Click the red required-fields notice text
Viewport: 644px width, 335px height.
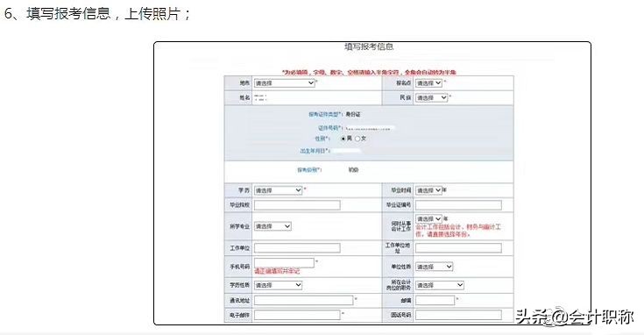(x=369, y=72)
